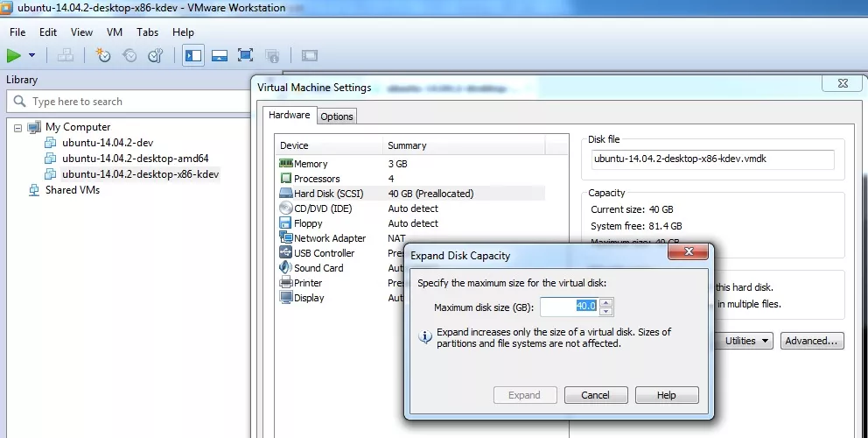Click the revert to snapshot icon
The width and height of the screenshot is (868, 438).
(129, 55)
